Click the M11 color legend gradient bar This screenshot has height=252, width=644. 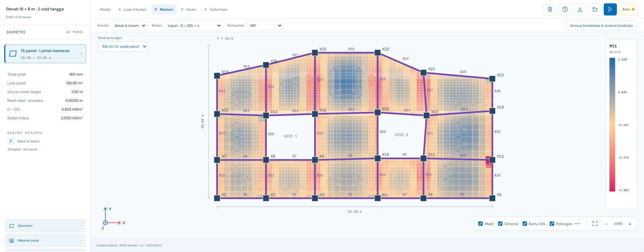[612, 125]
